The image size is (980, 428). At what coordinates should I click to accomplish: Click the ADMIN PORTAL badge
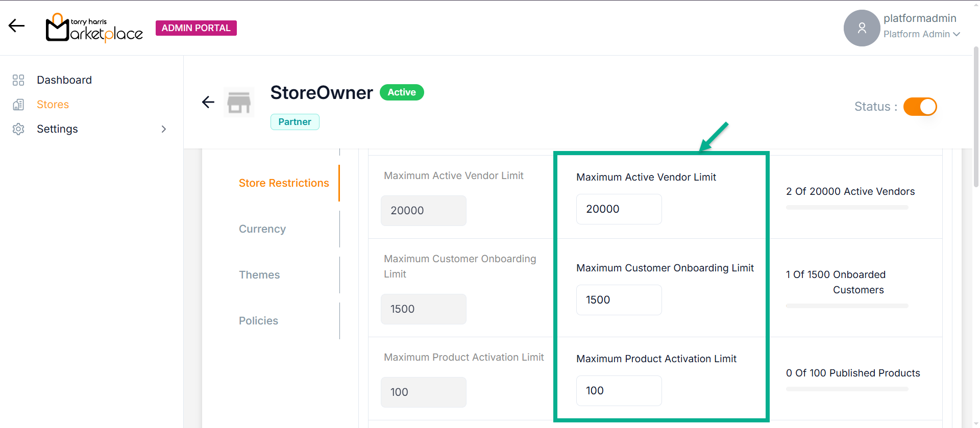pyautogui.click(x=196, y=28)
